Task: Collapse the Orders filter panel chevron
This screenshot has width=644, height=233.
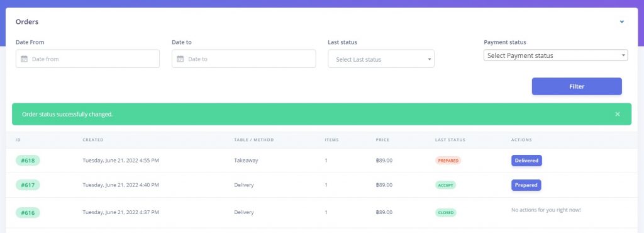Action: [622, 22]
